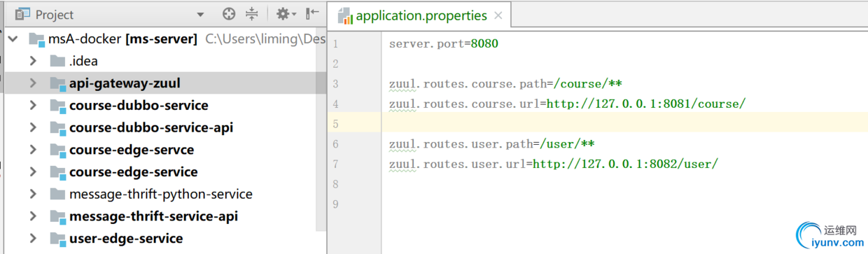
Task: Expand the api-gateway-zuul module
Action: [33, 83]
